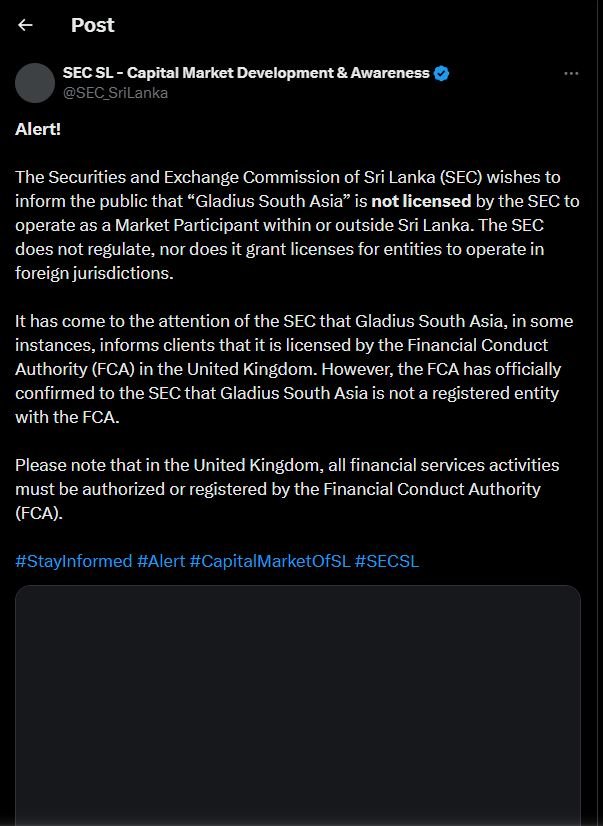Click the paragraph starting "Please note"

[287, 489]
